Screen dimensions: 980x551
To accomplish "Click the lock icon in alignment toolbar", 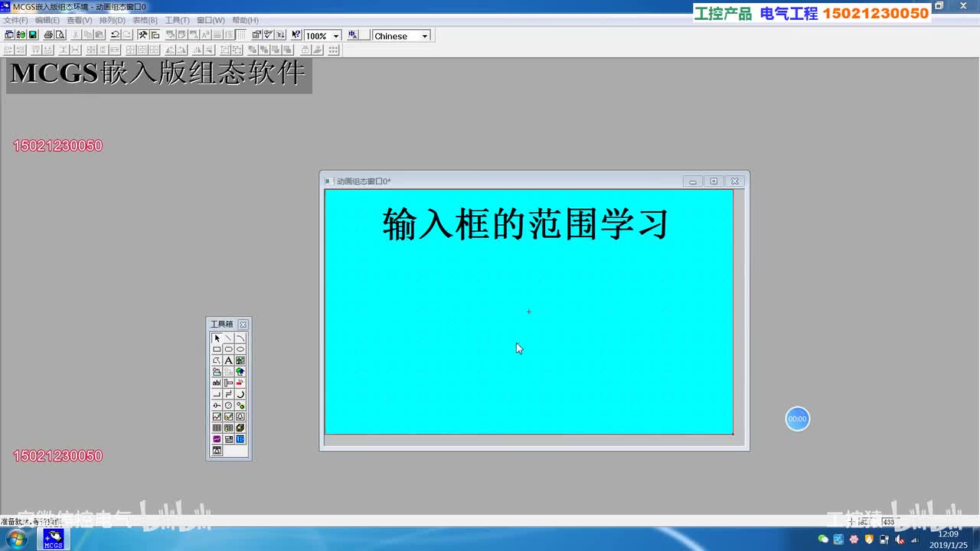I will coord(305,50).
